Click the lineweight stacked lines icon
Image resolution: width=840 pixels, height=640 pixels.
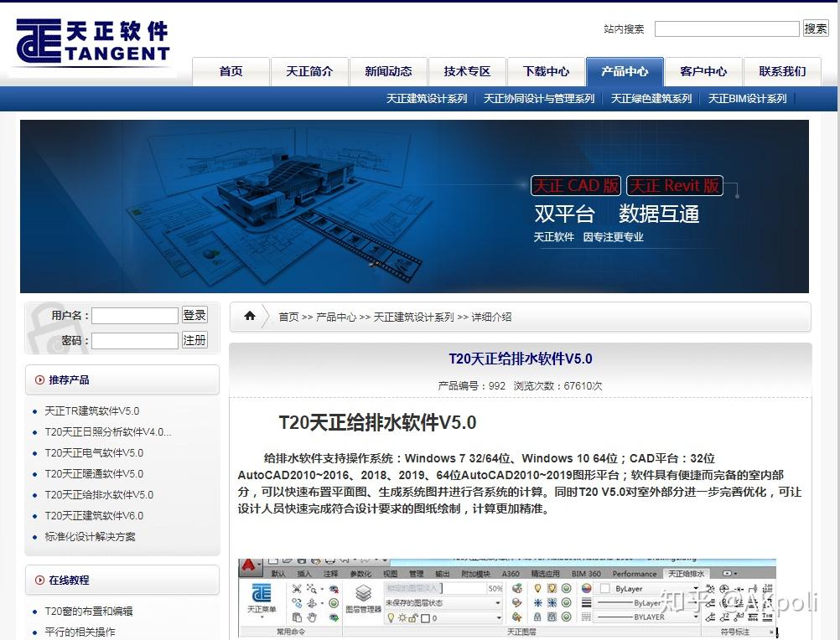587,602
